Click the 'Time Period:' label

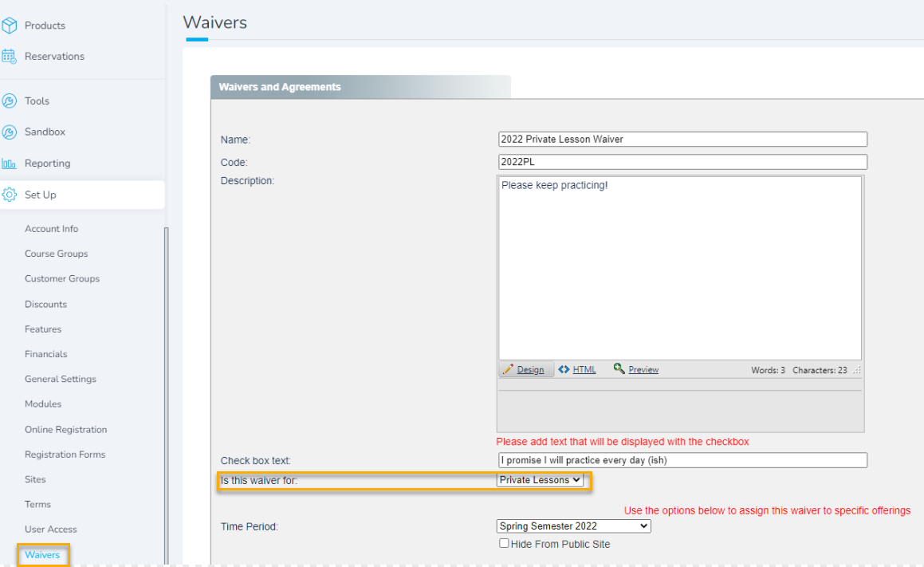coord(250,526)
